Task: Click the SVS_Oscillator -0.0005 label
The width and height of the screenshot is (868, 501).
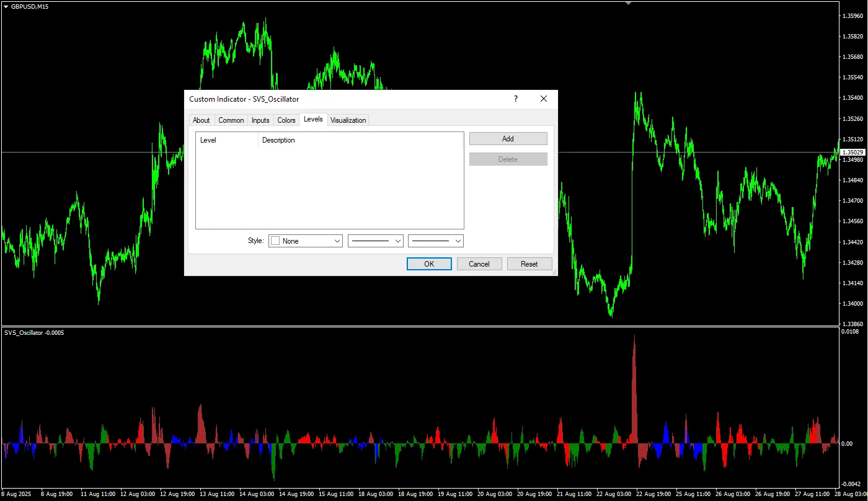Action: (x=34, y=333)
